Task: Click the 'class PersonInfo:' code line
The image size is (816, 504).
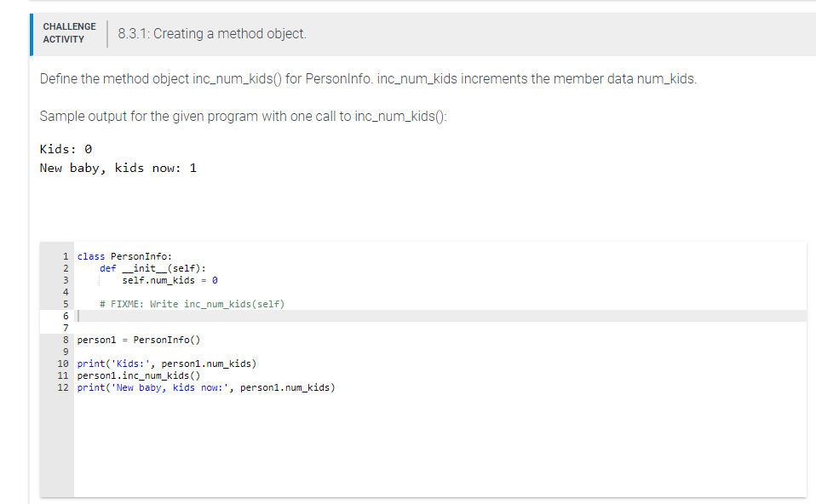Action: pyautogui.click(x=124, y=256)
